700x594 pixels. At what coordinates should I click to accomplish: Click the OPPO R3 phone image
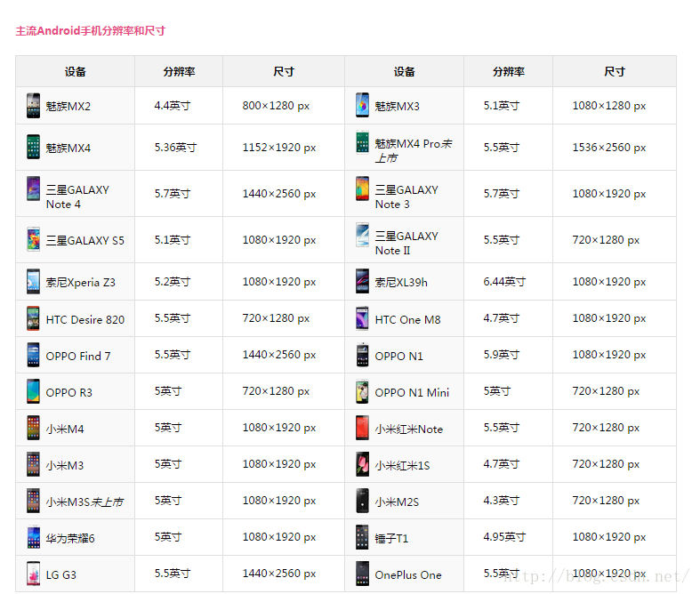click(33, 391)
